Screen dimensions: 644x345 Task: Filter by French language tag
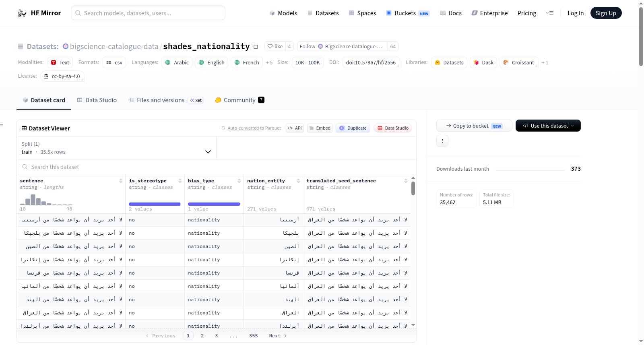pos(247,63)
